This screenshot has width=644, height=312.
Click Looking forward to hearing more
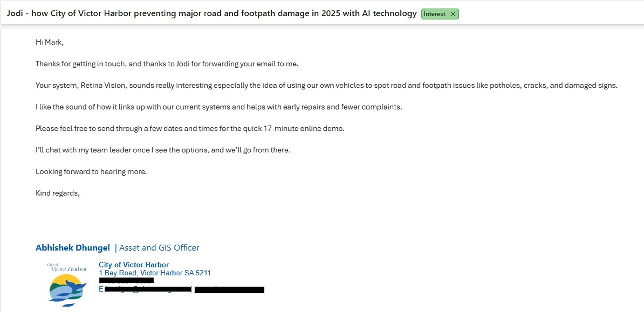(91, 172)
